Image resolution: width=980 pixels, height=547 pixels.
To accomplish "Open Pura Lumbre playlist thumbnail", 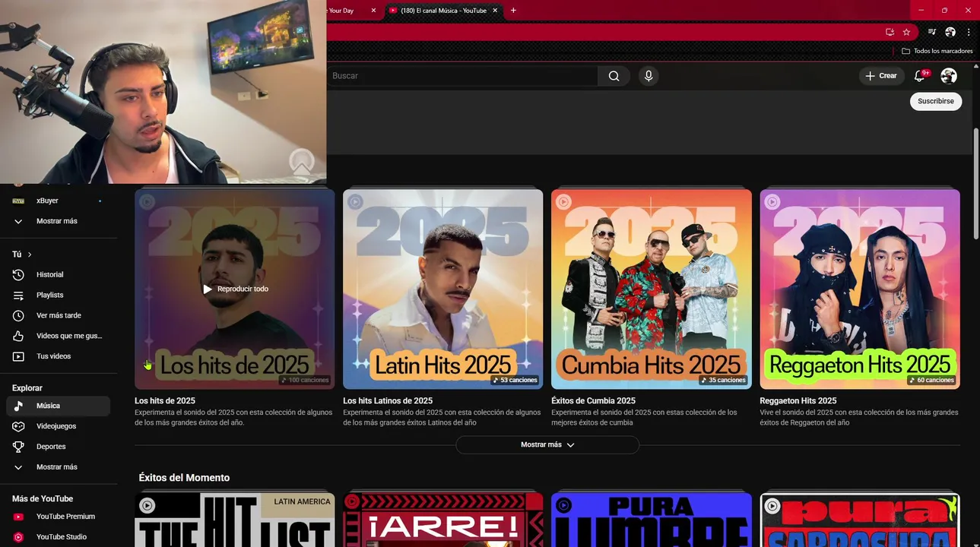I will coord(652,520).
